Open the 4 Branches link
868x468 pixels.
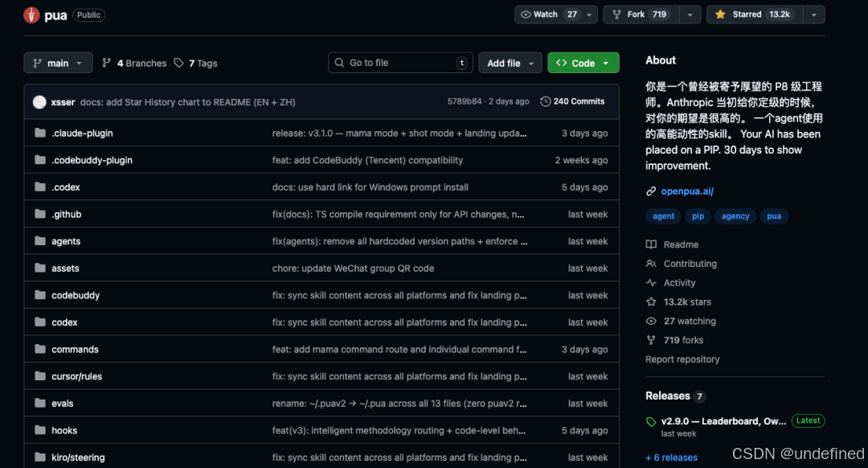pyautogui.click(x=134, y=64)
